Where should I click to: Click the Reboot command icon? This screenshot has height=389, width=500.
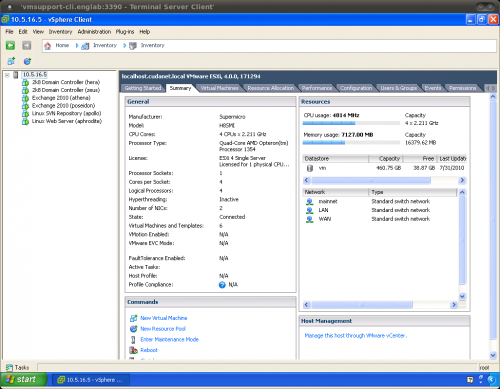coord(133,350)
